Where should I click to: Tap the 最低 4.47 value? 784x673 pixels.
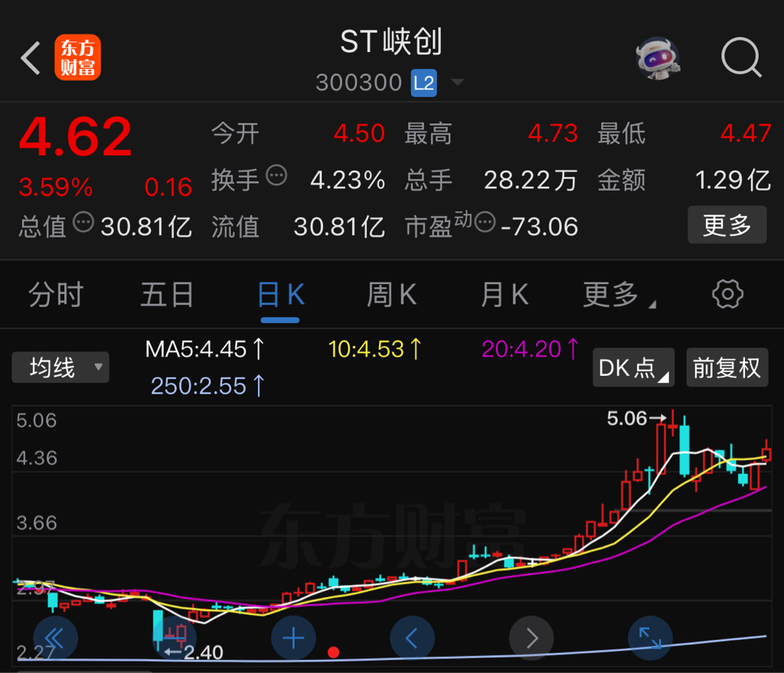746,133
